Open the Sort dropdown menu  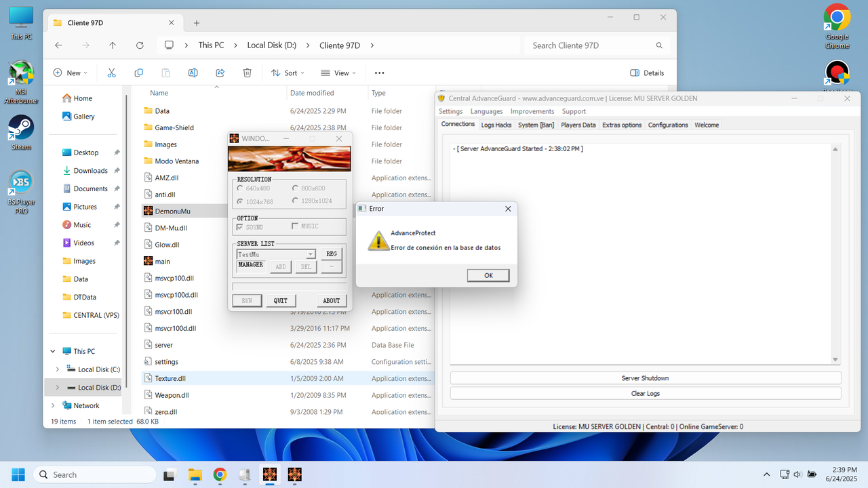pos(288,73)
